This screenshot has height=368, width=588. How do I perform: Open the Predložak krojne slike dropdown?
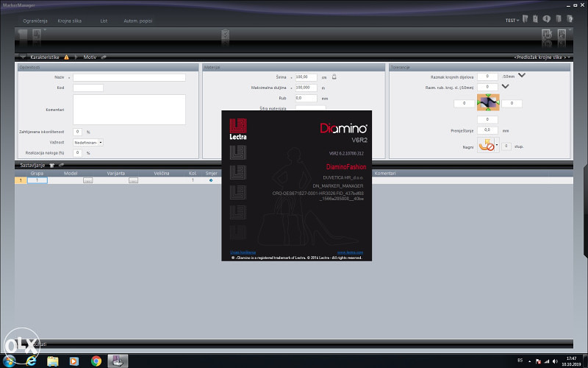[x=542, y=57]
